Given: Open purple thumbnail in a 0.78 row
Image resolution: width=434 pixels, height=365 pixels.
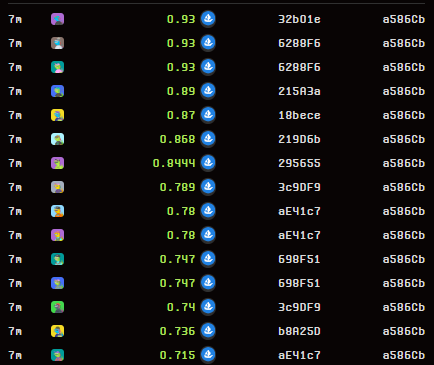Looking at the screenshot, I should tap(57, 235).
